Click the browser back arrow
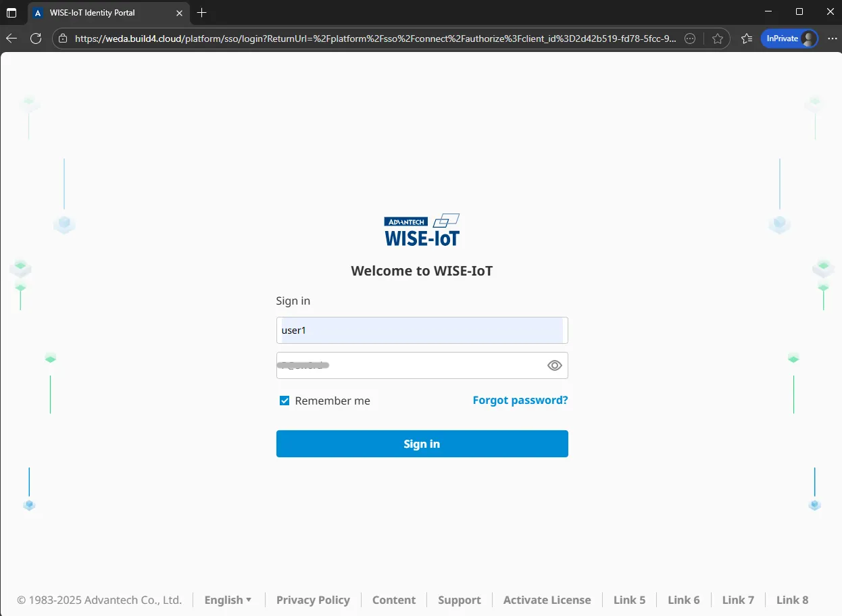 (11, 38)
